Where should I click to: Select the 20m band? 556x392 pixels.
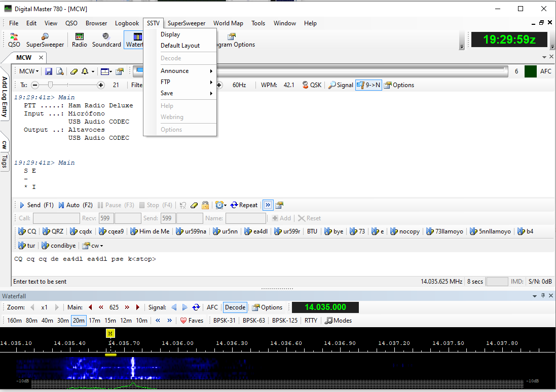[79, 321]
